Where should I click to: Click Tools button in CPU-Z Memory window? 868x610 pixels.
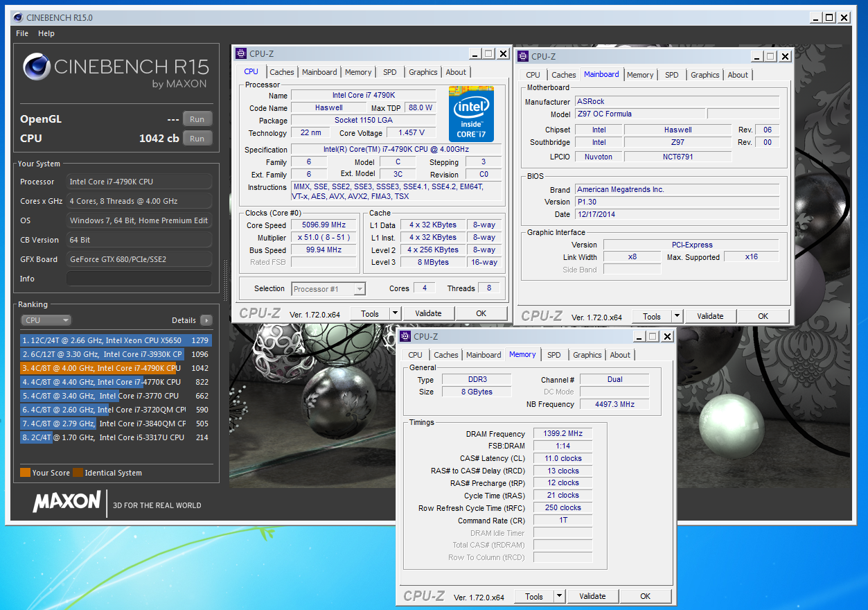(x=534, y=596)
